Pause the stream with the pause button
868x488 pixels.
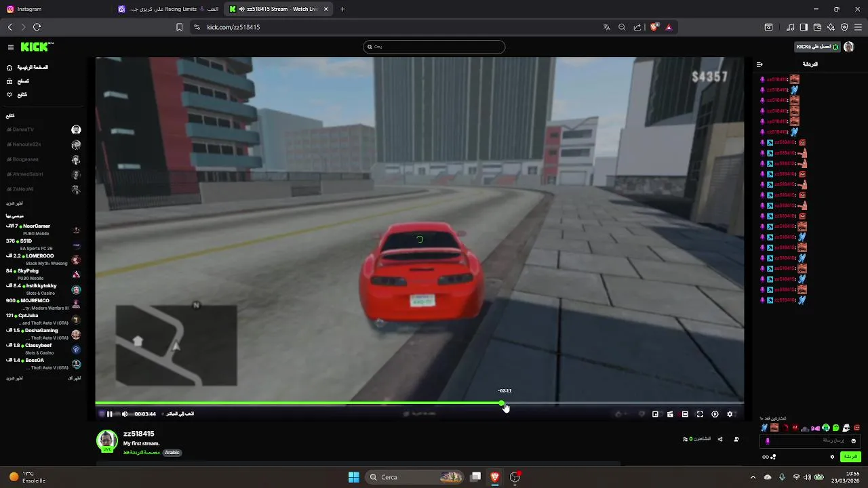point(110,414)
